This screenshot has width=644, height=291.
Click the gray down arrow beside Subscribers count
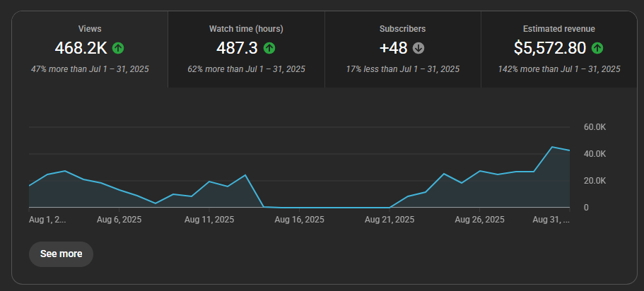point(418,49)
